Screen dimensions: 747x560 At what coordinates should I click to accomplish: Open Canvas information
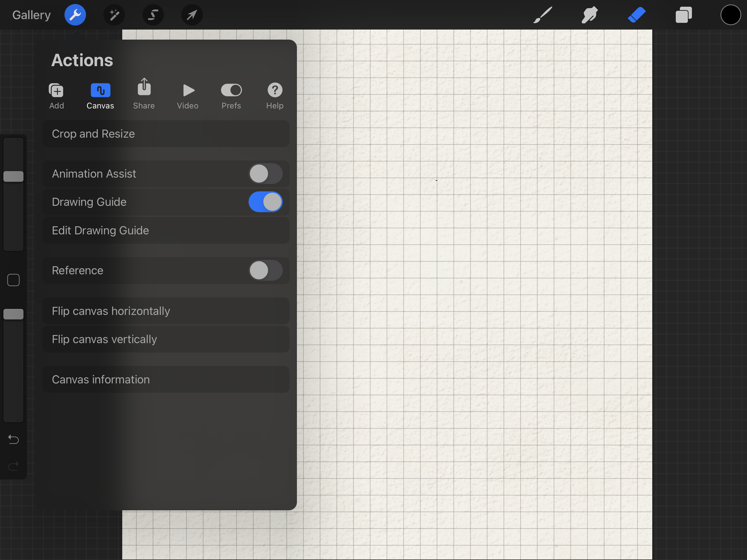coord(166,379)
